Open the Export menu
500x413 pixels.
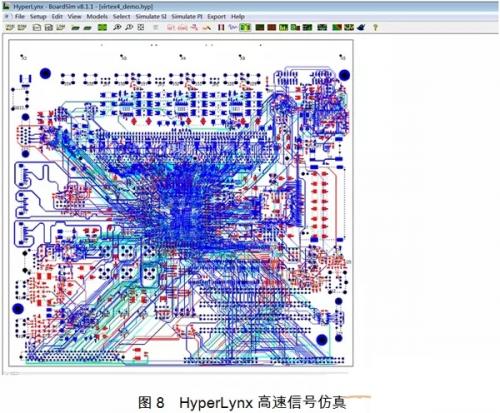click(x=216, y=16)
